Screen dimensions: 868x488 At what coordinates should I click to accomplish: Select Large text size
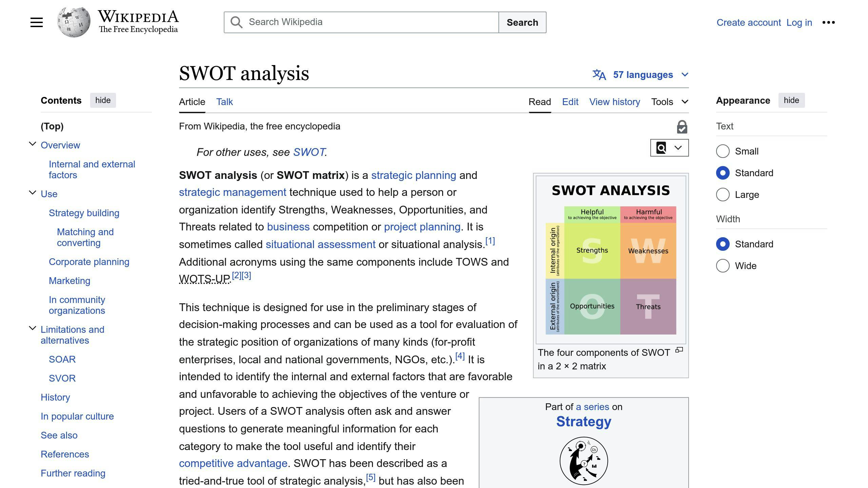[x=723, y=195]
